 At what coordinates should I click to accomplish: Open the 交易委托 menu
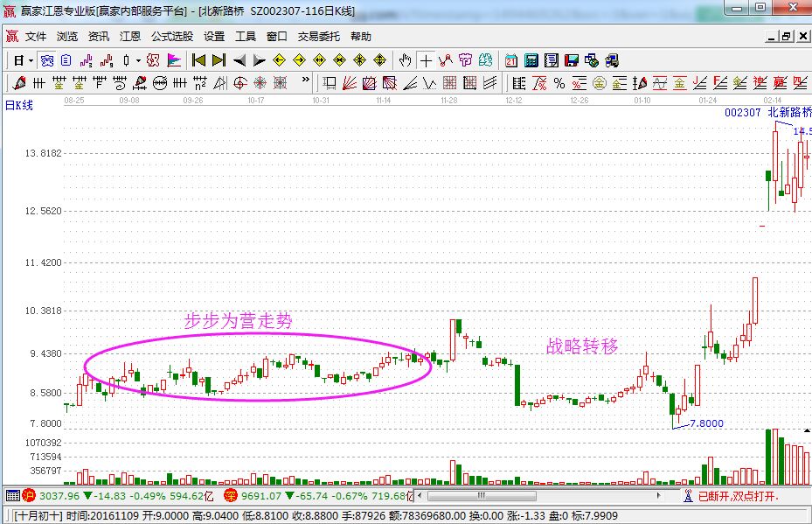[x=319, y=37]
